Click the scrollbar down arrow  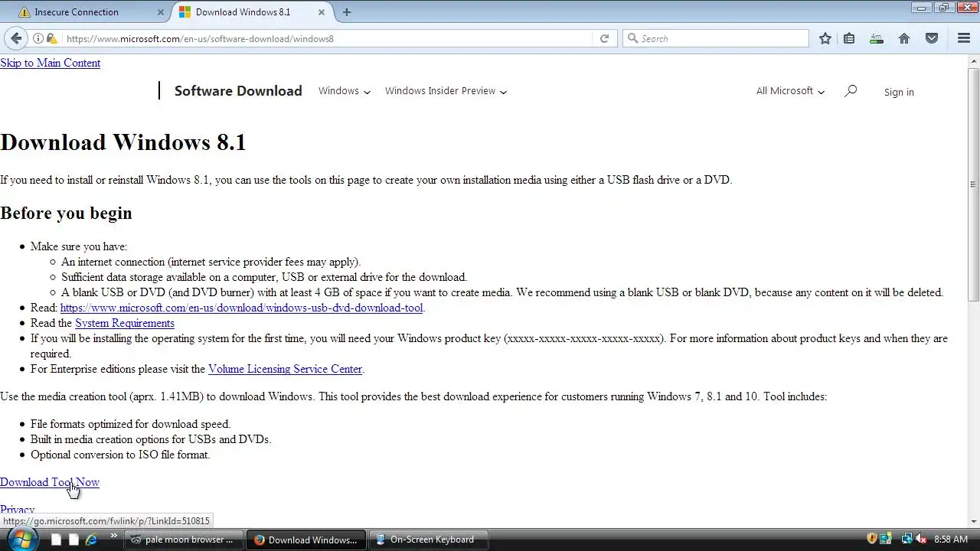pyautogui.click(x=974, y=521)
